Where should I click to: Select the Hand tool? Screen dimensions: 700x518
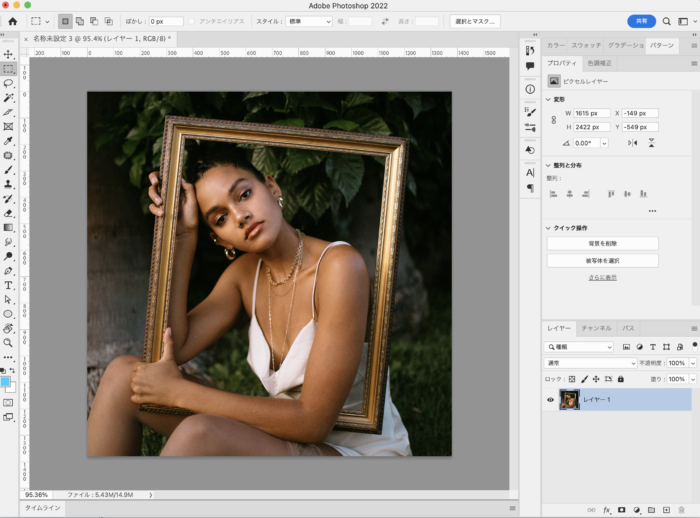click(8, 328)
